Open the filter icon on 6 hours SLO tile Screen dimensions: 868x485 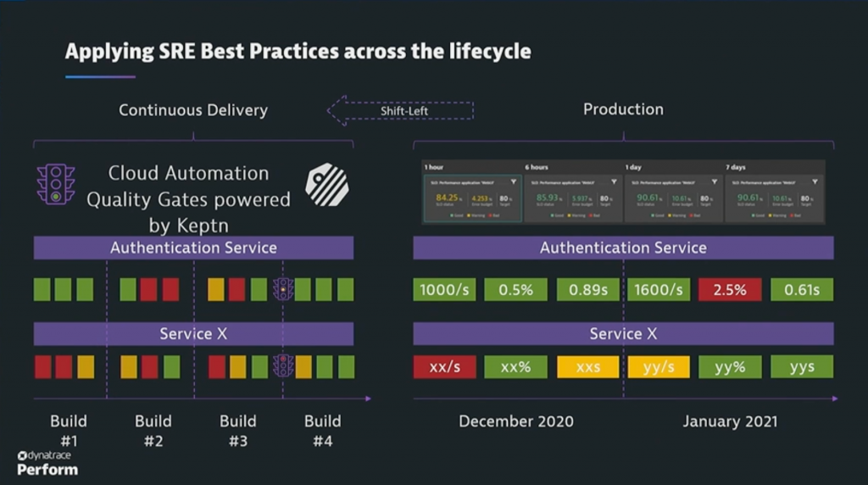615,181
